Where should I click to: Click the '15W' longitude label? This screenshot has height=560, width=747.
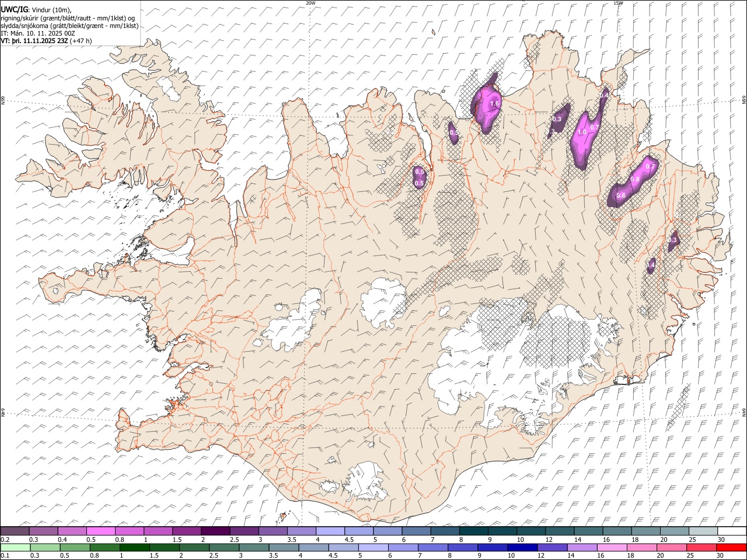618,3
